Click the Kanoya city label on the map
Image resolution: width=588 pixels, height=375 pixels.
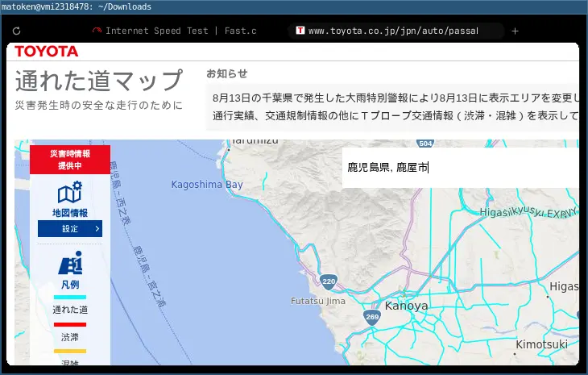[406, 306]
